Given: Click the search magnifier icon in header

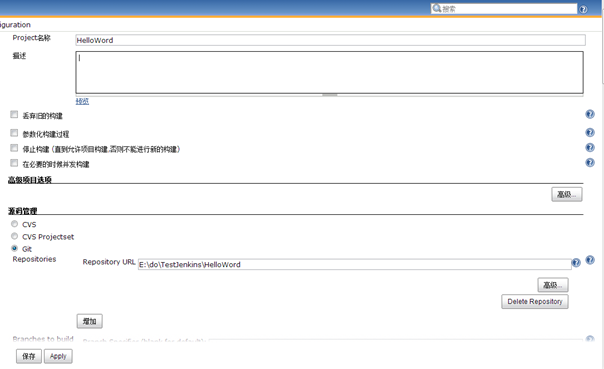Looking at the screenshot, I should point(437,8).
